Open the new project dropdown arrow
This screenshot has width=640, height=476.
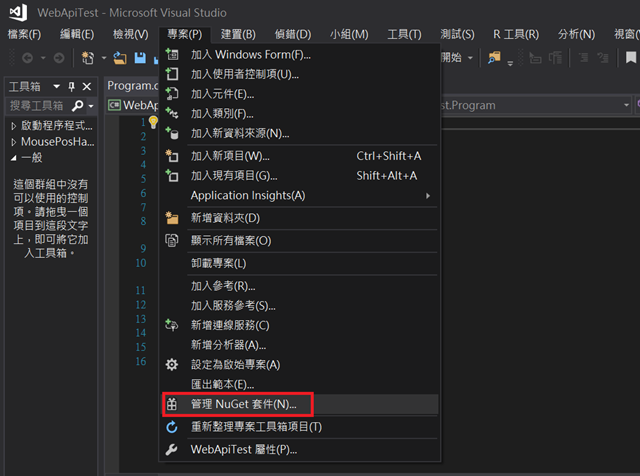[x=104, y=58]
